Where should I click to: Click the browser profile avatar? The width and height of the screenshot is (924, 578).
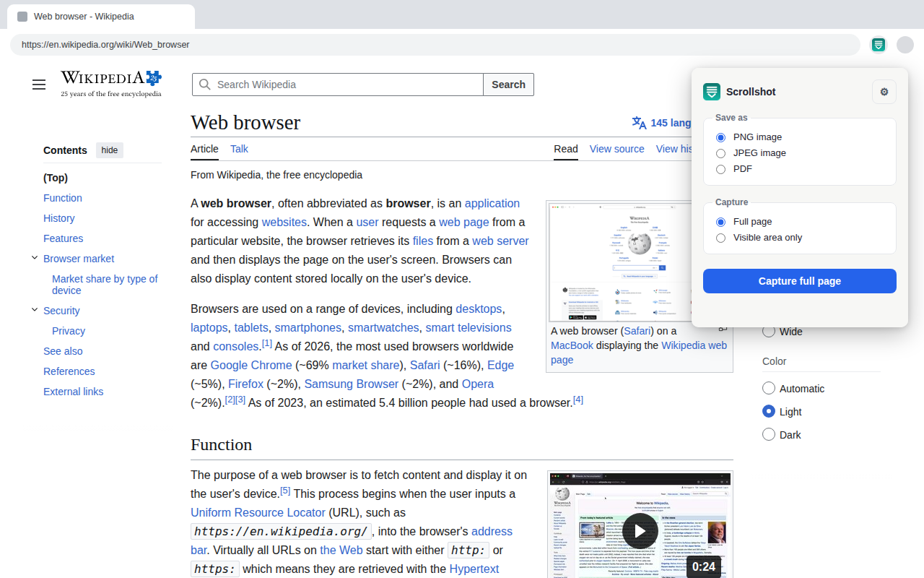905,45
